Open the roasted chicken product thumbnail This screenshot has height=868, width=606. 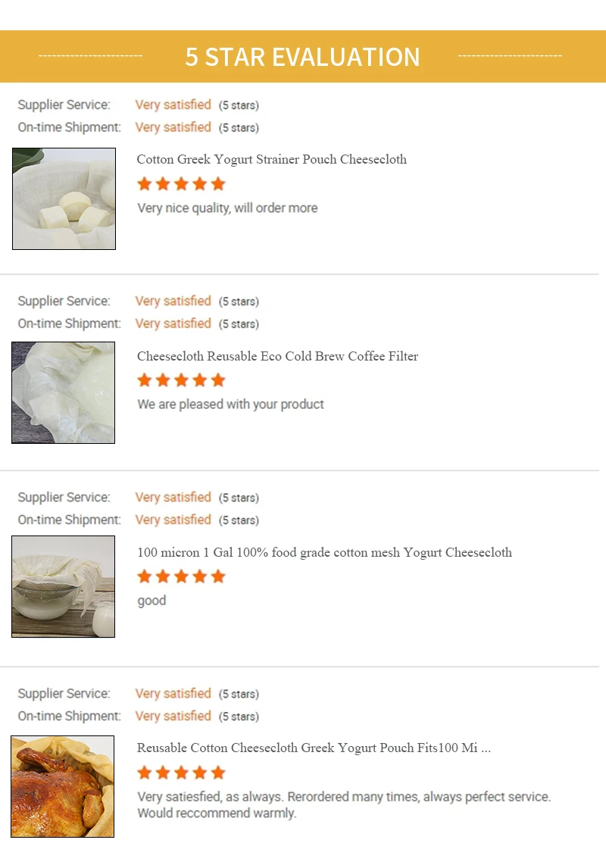coord(63,786)
